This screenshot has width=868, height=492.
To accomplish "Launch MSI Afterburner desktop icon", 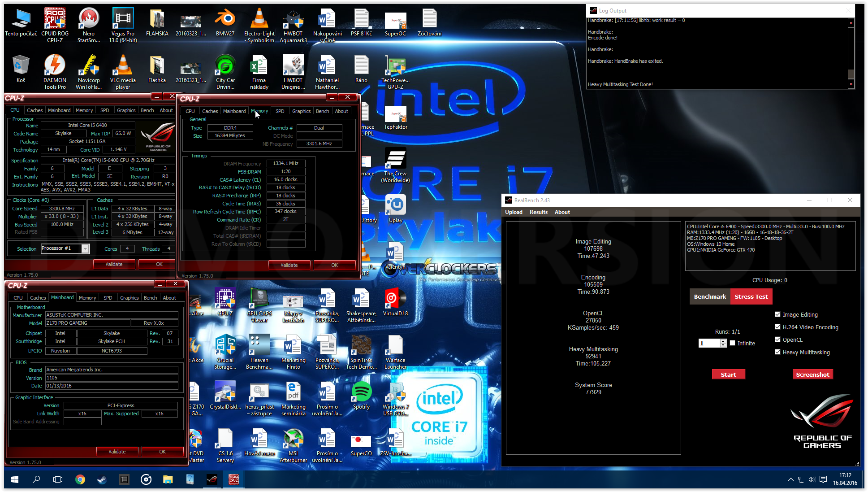I will [x=293, y=445].
